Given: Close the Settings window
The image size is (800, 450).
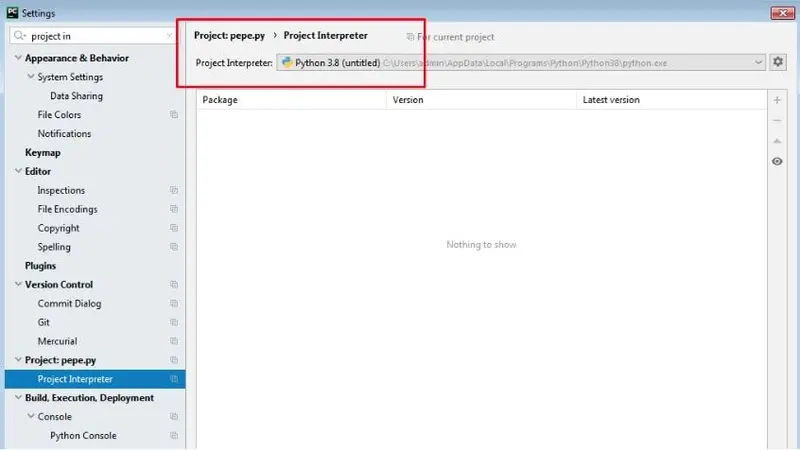Looking at the screenshot, I should [x=782, y=13].
